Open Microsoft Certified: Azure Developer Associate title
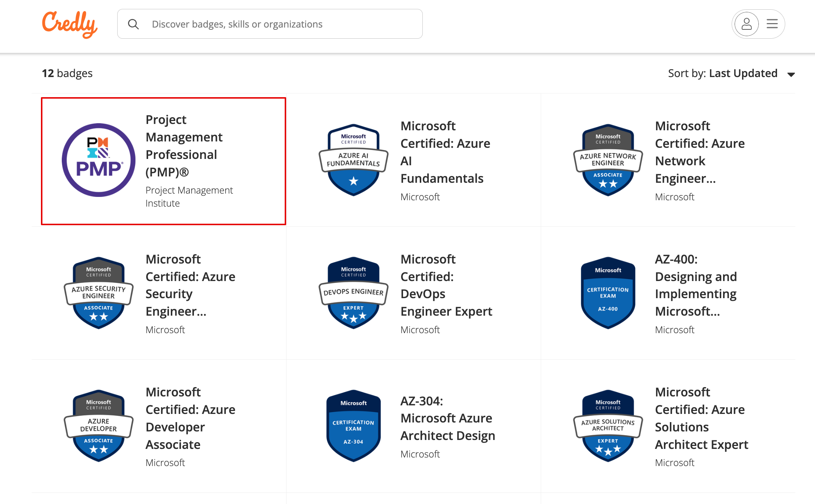This screenshot has width=815, height=504. pyautogui.click(x=190, y=418)
